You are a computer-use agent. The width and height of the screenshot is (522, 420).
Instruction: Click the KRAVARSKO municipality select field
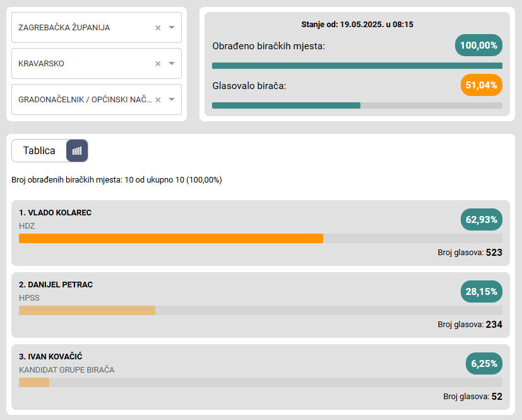coord(82,64)
